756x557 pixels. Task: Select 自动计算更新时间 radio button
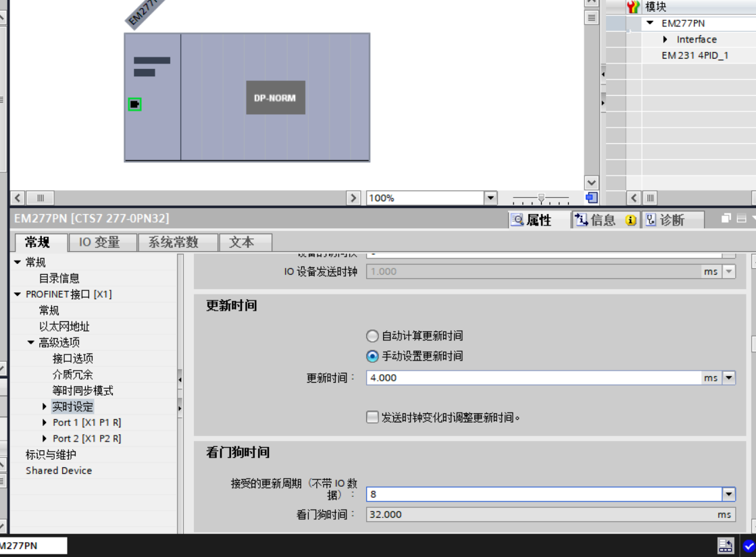[372, 336]
